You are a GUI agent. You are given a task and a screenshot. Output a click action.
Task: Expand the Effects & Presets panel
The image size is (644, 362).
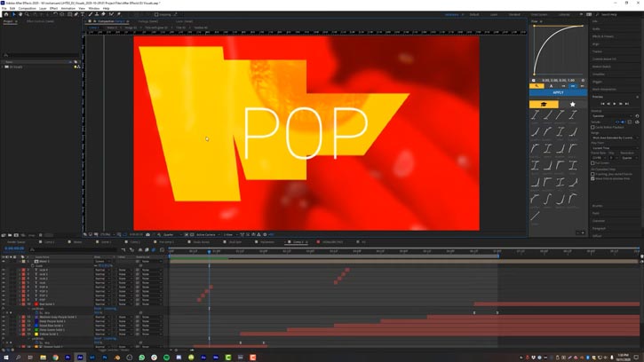[603, 36]
